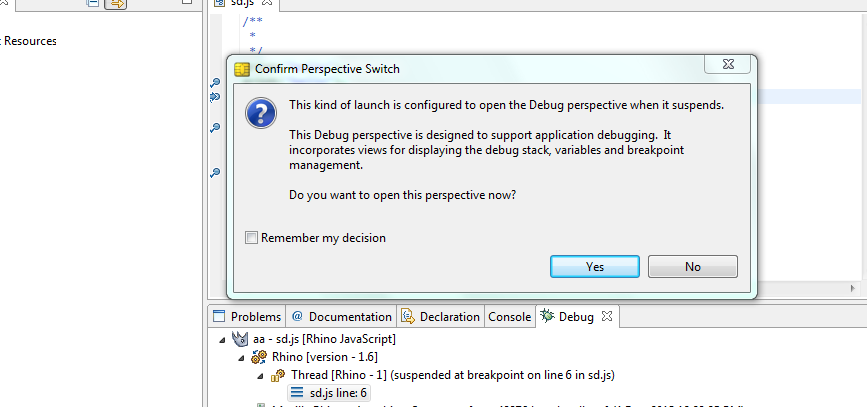The image size is (867, 407).
Task: Click the topmost breakpoint marker in gutter
Action: [x=215, y=84]
